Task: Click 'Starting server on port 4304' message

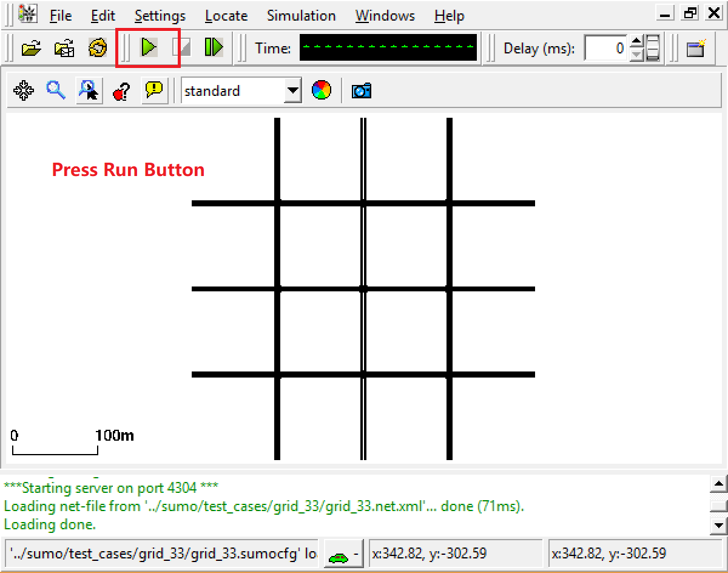Action: (111, 487)
